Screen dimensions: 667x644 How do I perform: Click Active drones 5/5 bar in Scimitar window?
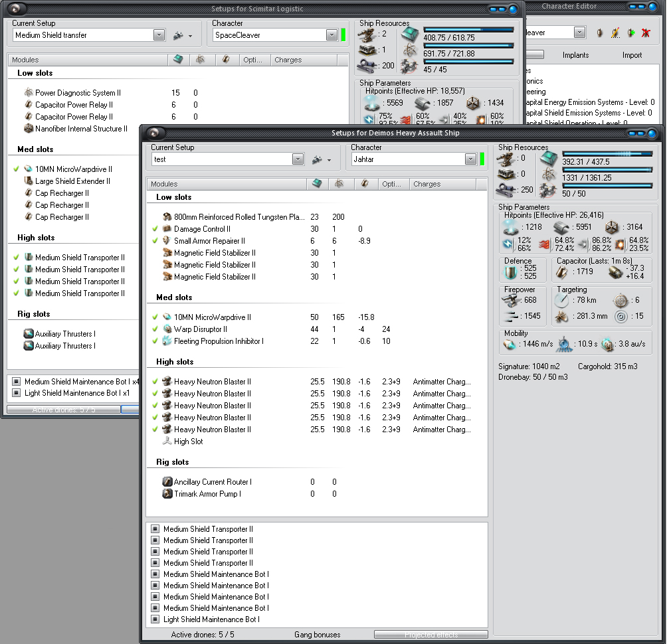pyautogui.click(x=64, y=410)
